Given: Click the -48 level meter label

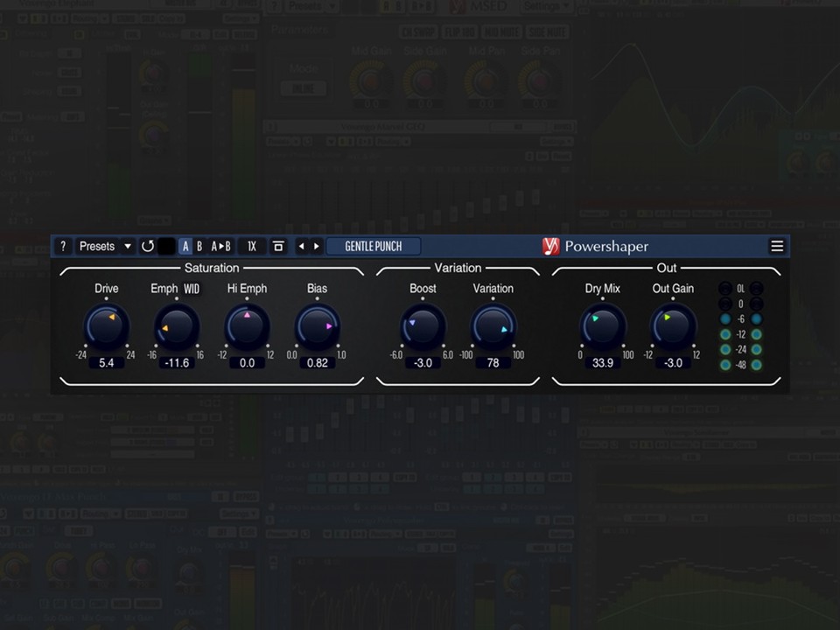Looking at the screenshot, I should (741, 366).
